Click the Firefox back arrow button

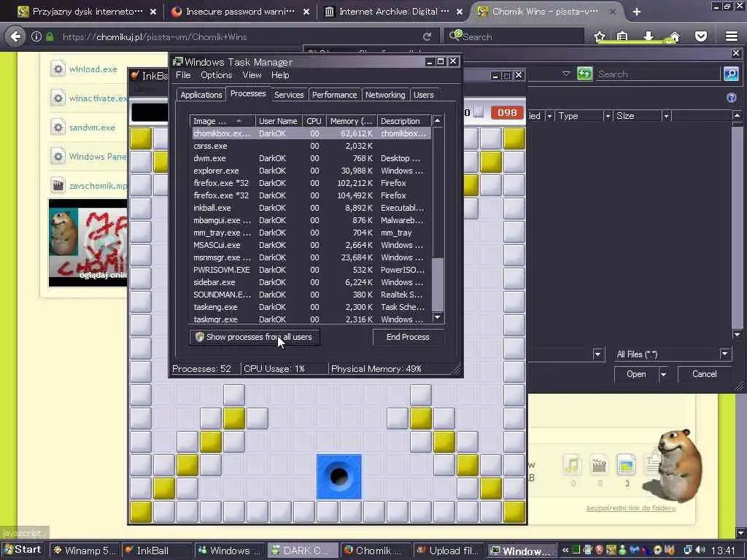[x=16, y=36]
